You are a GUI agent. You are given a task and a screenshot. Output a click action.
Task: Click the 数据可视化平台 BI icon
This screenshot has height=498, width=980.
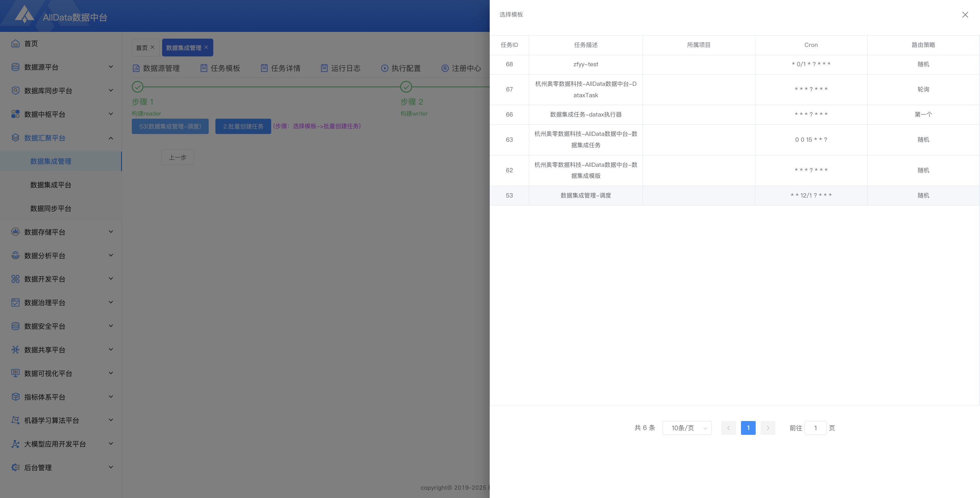pyautogui.click(x=15, y=373)
